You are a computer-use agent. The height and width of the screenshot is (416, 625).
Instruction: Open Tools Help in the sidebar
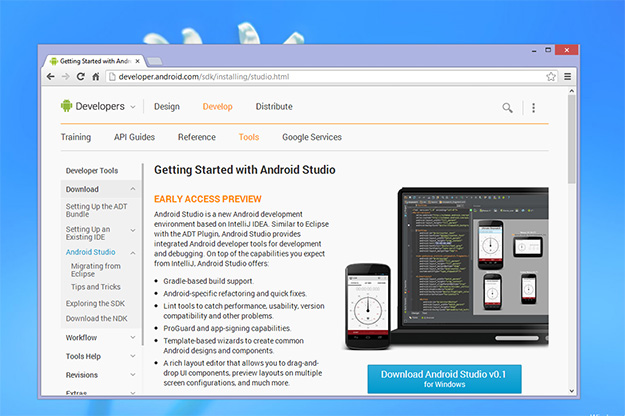[x=83, y=356]
